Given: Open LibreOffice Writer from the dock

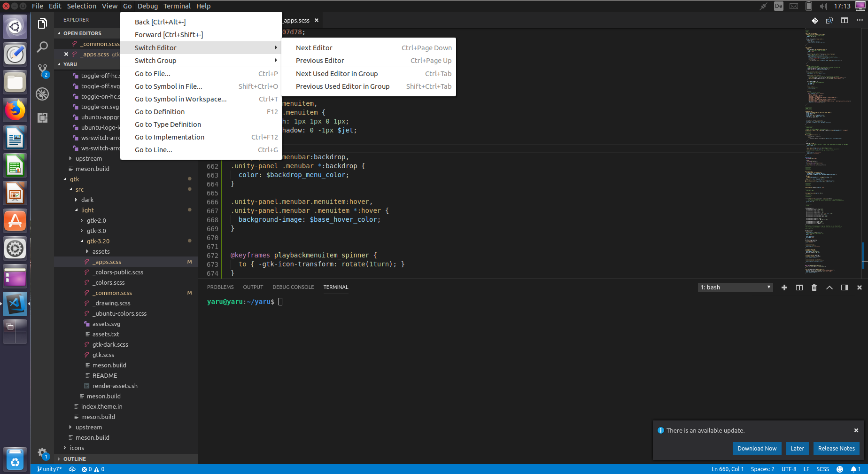Looking at the screenshot, I should click(15, 138).
